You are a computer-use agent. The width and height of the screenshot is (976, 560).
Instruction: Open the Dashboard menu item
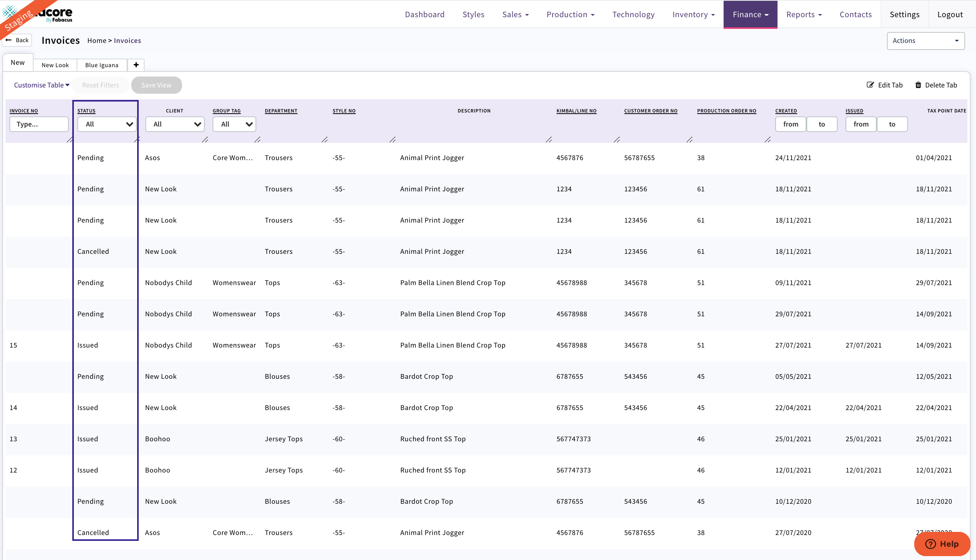click(424, 14)
